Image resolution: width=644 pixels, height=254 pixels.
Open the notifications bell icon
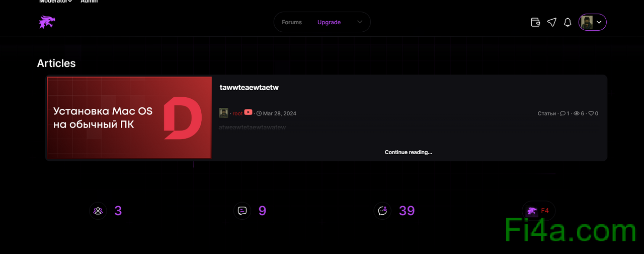point(568,22)
